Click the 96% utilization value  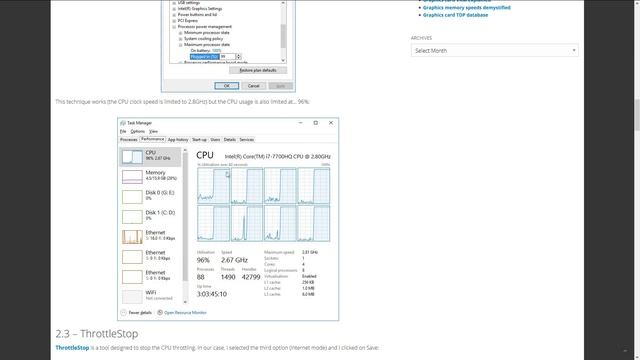click(x=203, y=260)
